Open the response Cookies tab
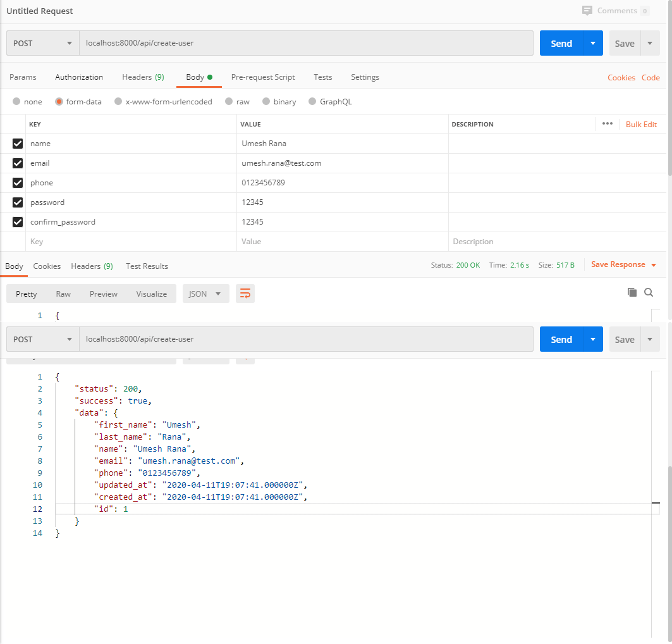672x644 pixels. point(47,266)
